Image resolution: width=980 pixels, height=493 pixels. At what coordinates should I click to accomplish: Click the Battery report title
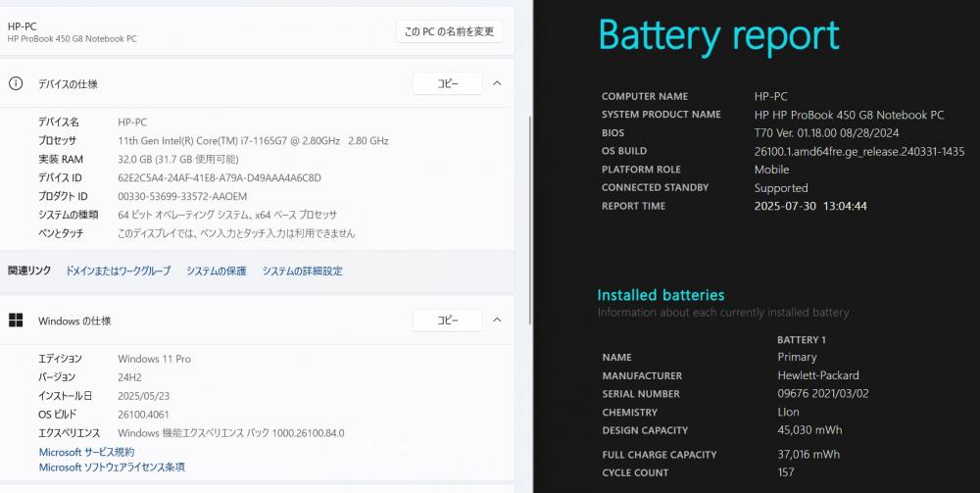pyautogui.click(x=718, y=36)
